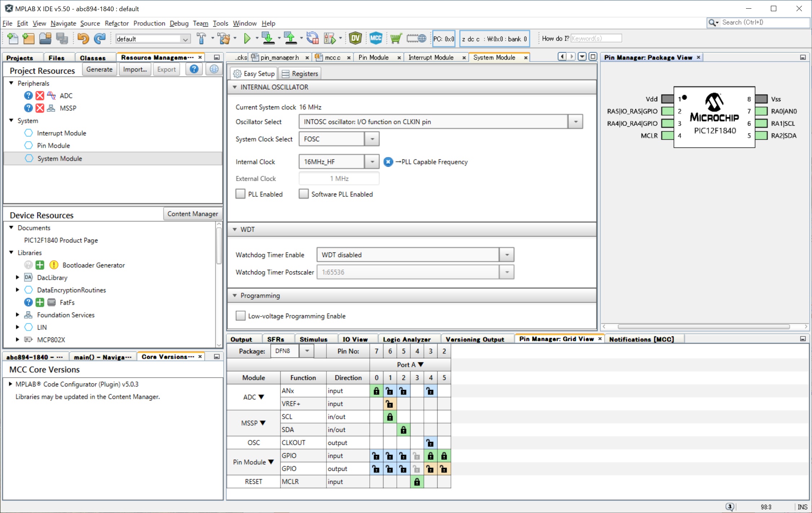Click the Clean and Build icon
The image size is (812, 513).
(x=224, y=39)
